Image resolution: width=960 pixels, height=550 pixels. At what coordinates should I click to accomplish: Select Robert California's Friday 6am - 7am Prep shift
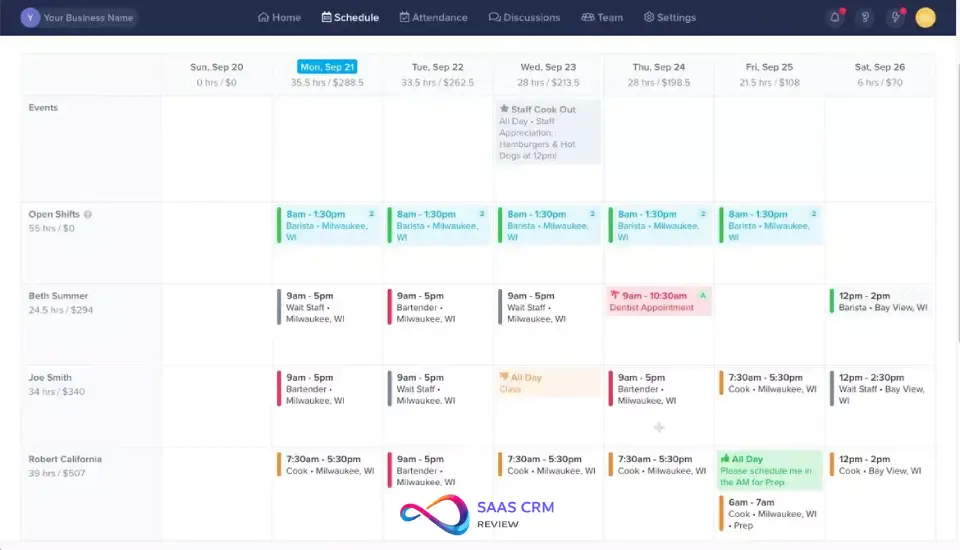coord(769,513)
